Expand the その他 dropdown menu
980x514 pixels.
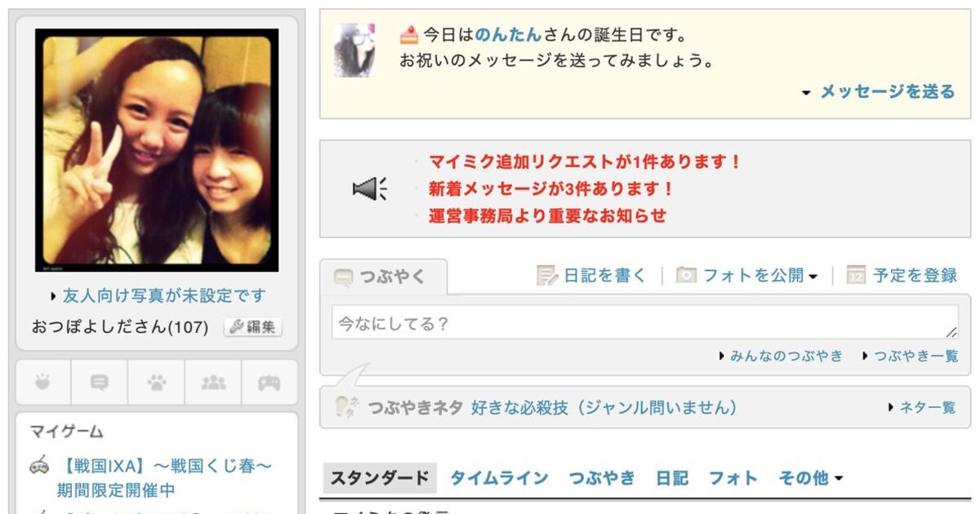(810, 478)
